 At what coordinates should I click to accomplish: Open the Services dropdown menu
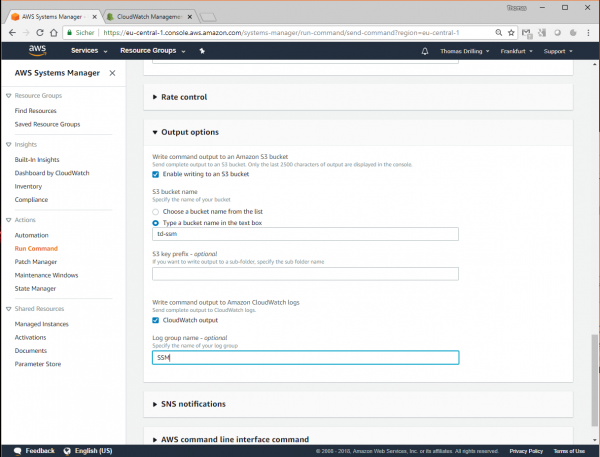[89, 51]
